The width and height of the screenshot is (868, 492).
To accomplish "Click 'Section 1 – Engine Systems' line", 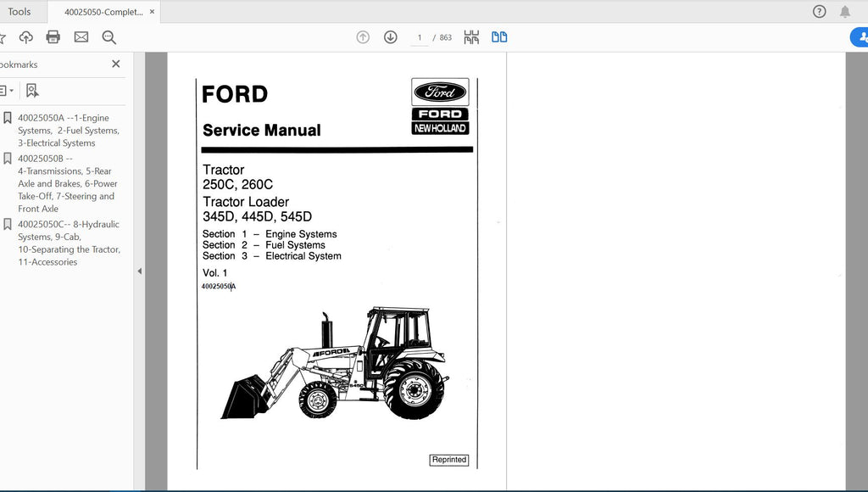I will [x=270, y=234].
